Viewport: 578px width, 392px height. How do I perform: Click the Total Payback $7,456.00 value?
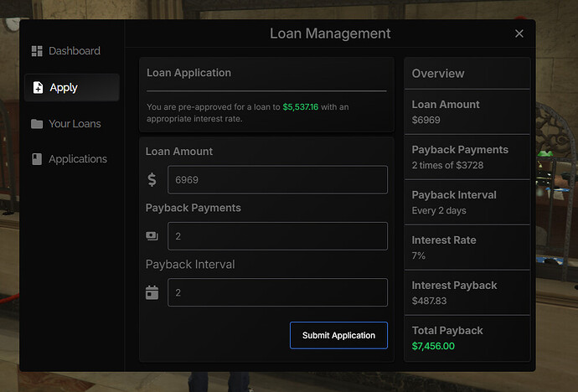click(433, 346)
